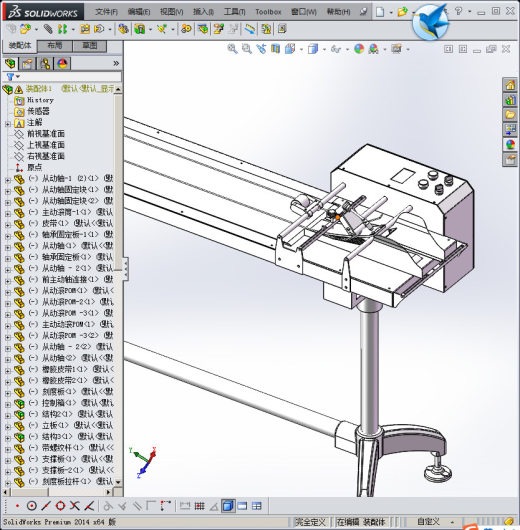
Task: Click the Edit Appearance color ball icon
Action: (359, 49)
